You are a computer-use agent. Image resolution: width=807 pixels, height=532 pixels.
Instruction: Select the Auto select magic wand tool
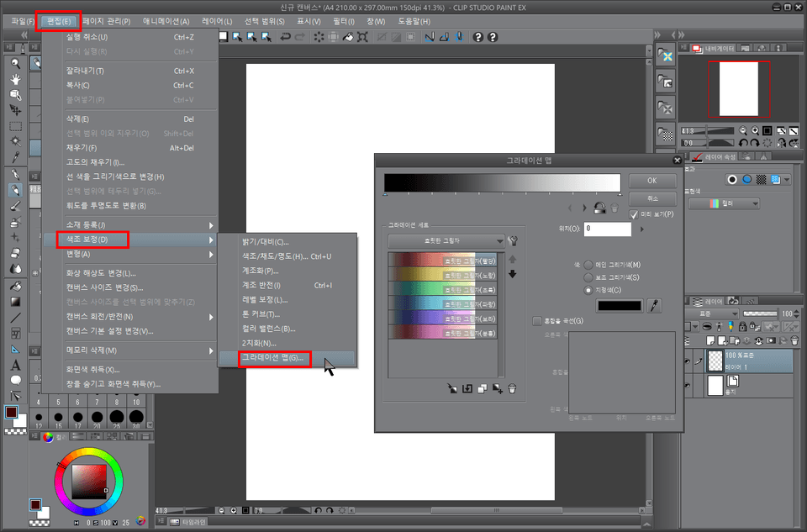coord(15,141)
